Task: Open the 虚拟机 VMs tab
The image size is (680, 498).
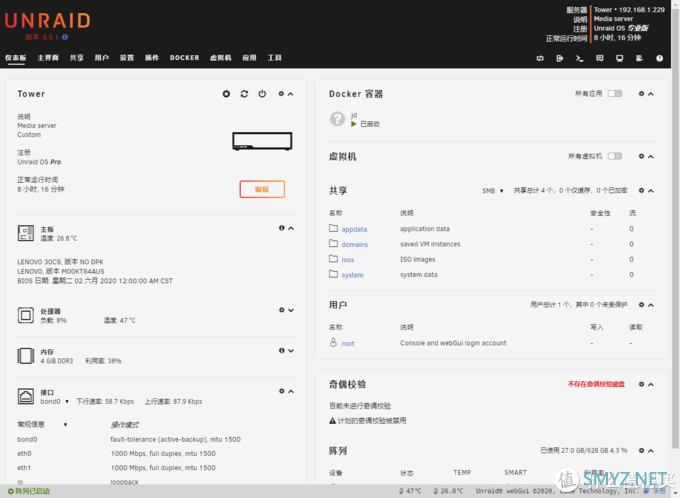Action: [x=221, y=58]
